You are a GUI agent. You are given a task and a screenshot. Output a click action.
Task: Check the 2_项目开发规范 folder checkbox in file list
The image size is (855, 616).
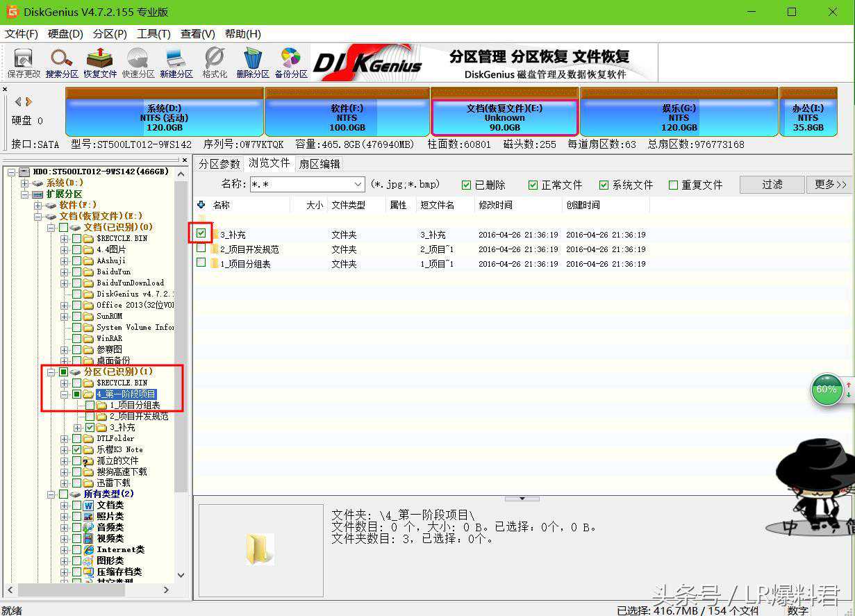(x=201, y=249)
